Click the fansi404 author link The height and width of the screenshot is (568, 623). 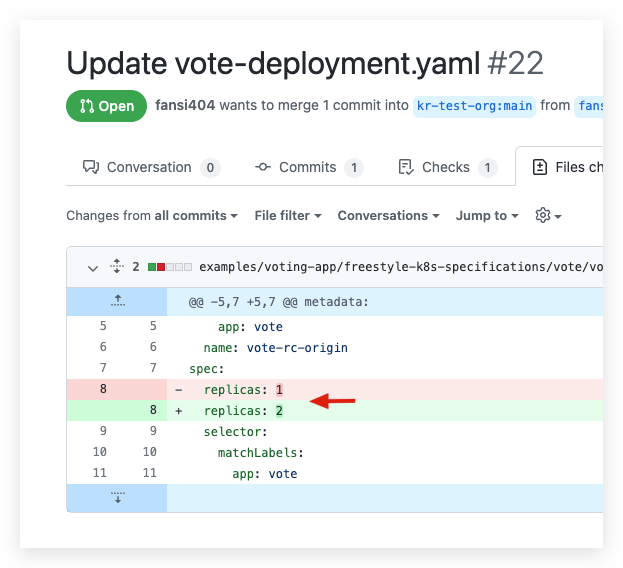[x=186, y=105]
